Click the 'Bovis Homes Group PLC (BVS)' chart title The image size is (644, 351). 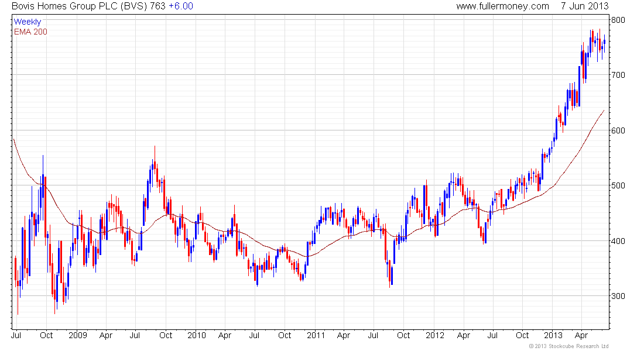click(79, 6)
